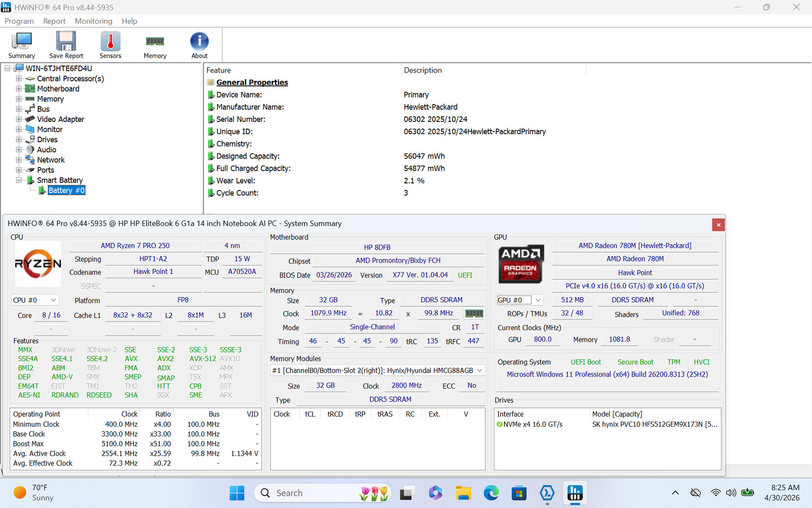Open the Report menu

point(54,21)
